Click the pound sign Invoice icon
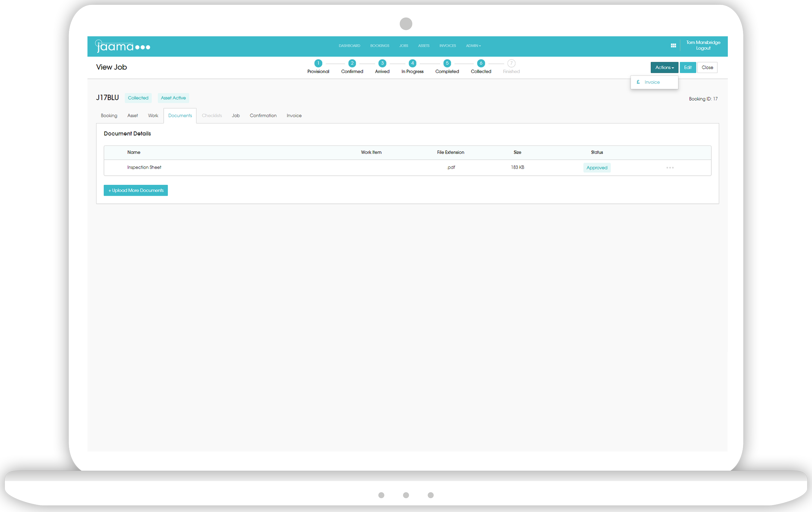Viewport: 812px width, 512px height. tap(638, 82)
